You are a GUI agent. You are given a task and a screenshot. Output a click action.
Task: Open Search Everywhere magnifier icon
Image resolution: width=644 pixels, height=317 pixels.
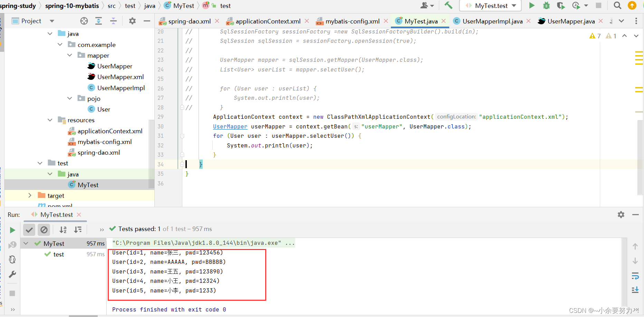pyautogui.click(x=617, y=6)
